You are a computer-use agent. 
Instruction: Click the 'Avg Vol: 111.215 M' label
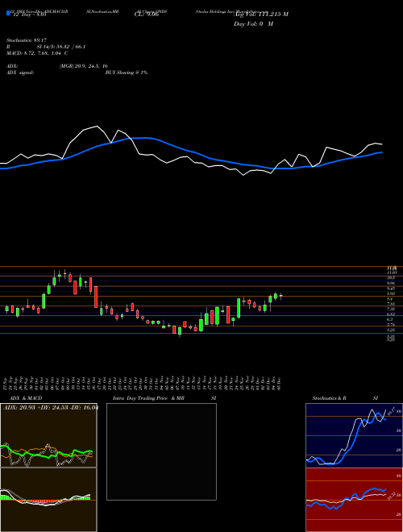[261, 15]
